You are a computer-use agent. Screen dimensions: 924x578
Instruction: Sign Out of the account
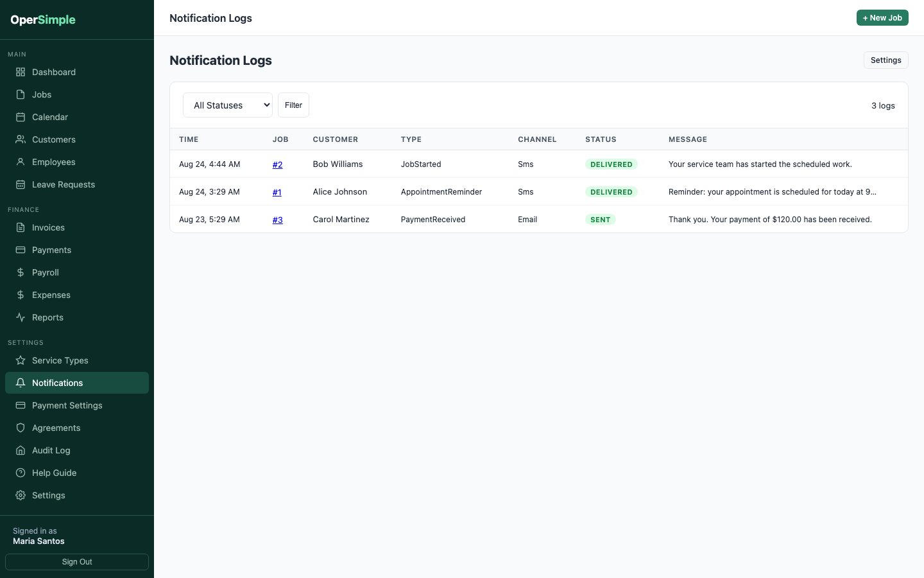77,562
